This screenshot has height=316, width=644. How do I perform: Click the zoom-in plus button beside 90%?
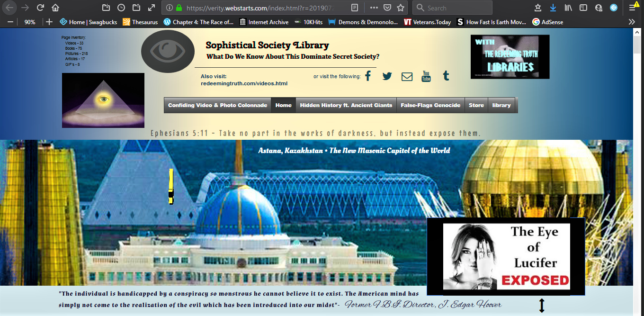point(49,22)
